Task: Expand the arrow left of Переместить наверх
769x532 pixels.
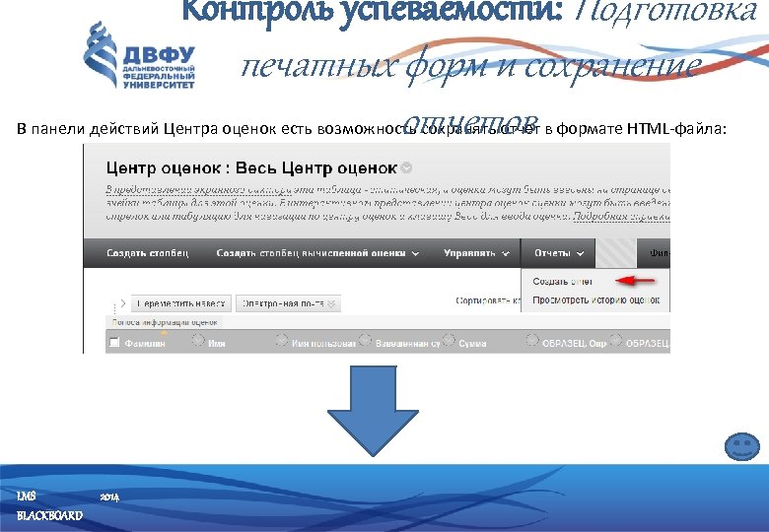Action: (122, 303)
